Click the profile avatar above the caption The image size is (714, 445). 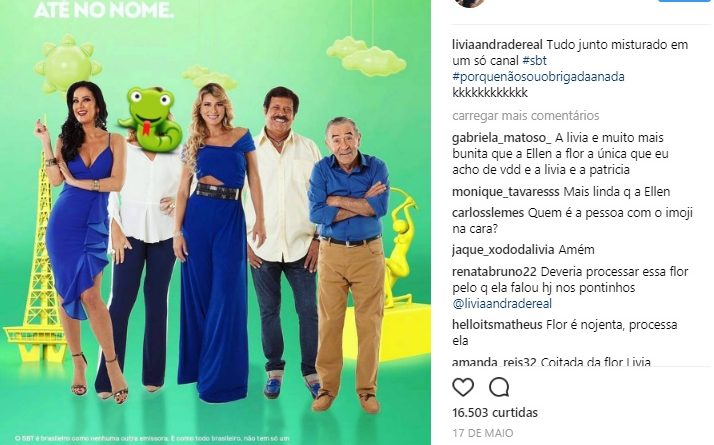pos(469,2)
